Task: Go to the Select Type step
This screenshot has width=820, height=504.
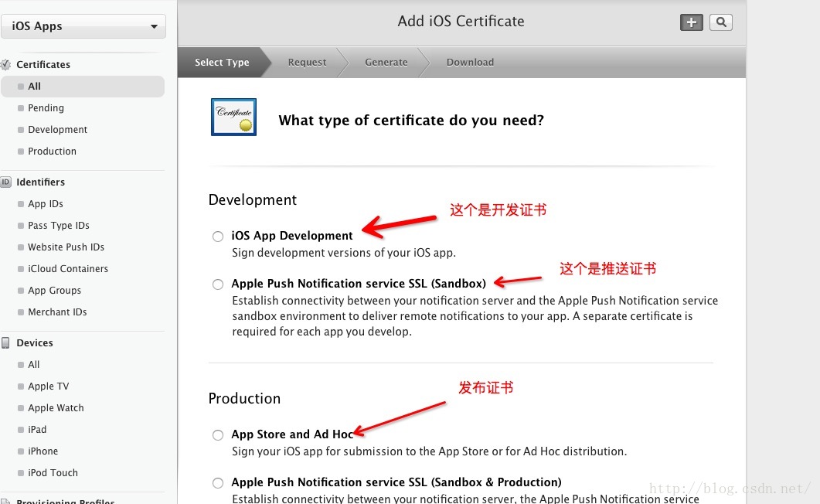Action: (222, 62)
